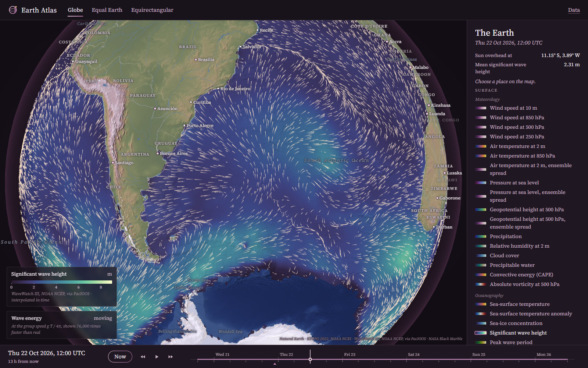This screenshot has height=368, width=588.
Task: Click the Precipitation layer color swatch
Action: pos(481,237)
